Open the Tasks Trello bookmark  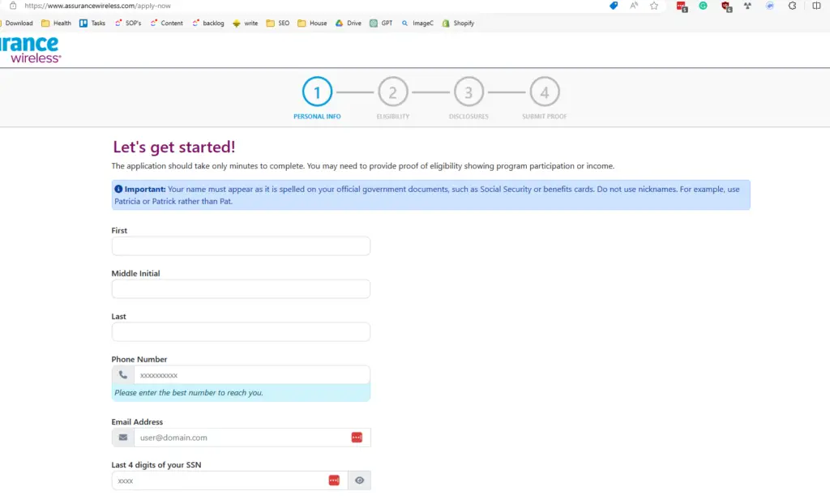pyautogui.click(x=92, y=23)
